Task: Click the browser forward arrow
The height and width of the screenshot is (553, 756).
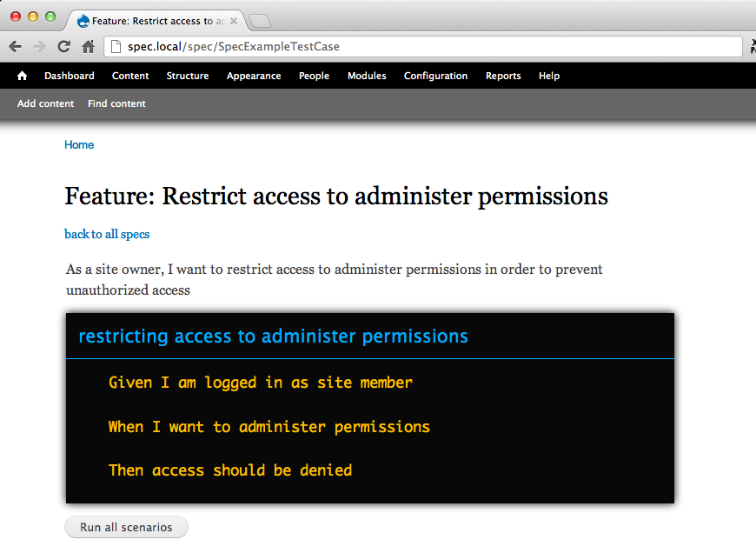Action: pos(39,47)
